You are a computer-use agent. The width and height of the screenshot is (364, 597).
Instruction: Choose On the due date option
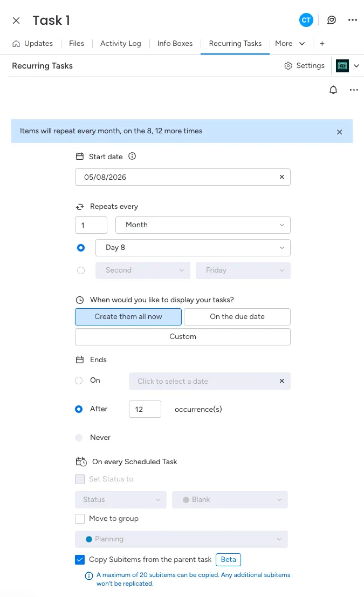[x=237, y=317]
